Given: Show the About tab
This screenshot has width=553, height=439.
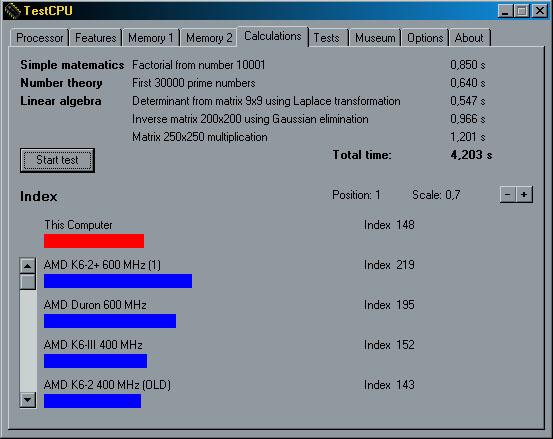Looking at the screenshot, I should tap(469, 38).
